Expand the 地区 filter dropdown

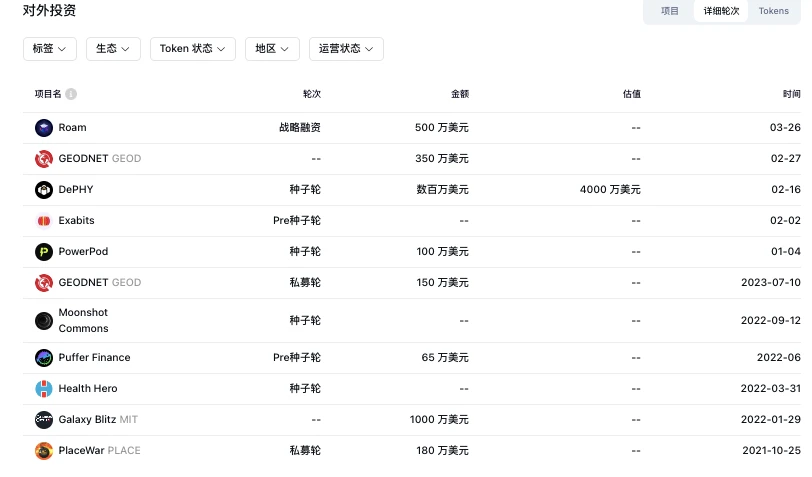[x=272, y=49]
